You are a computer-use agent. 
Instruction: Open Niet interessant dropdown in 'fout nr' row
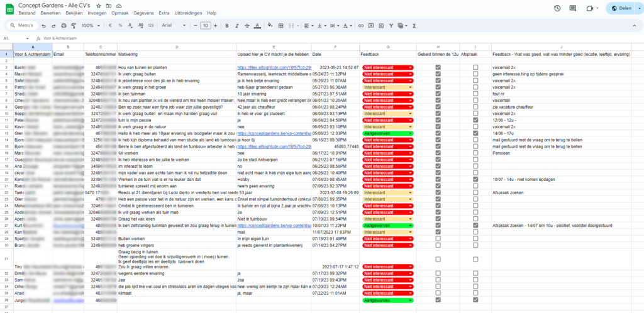point(387,94)
